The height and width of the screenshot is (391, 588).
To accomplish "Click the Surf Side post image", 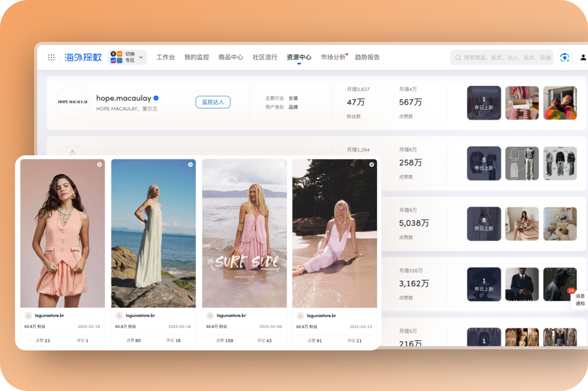I will (244, 233).
